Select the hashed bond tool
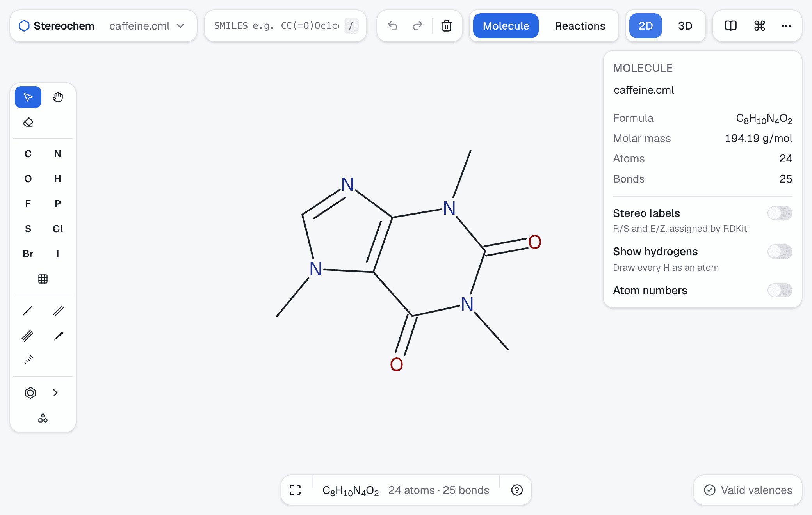Viewport: 812px width, 515px height. [28, 360]
